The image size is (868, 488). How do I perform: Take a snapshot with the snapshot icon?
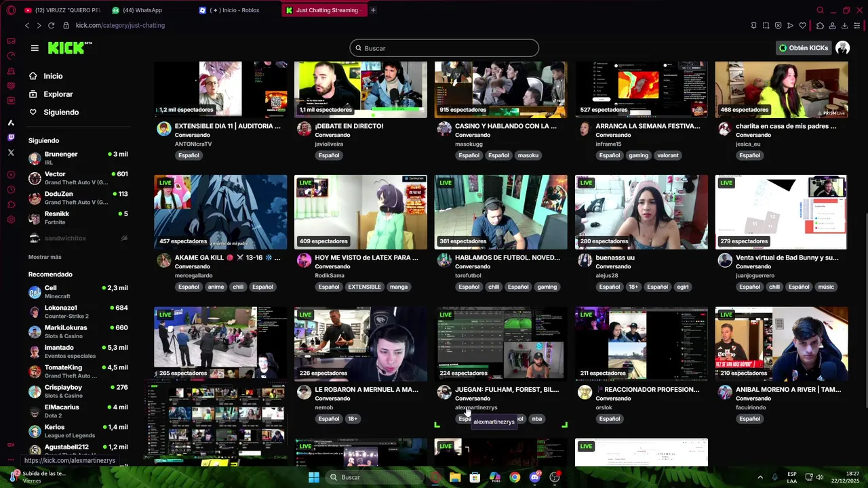pos(766,26)
